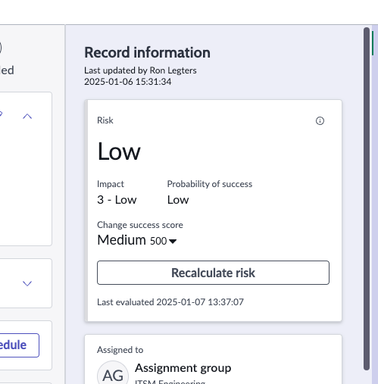Image resolution: width=378 pixels, height=384 pixels.
Task: Click the 'Probability of success' label
Action: point(210,184)
